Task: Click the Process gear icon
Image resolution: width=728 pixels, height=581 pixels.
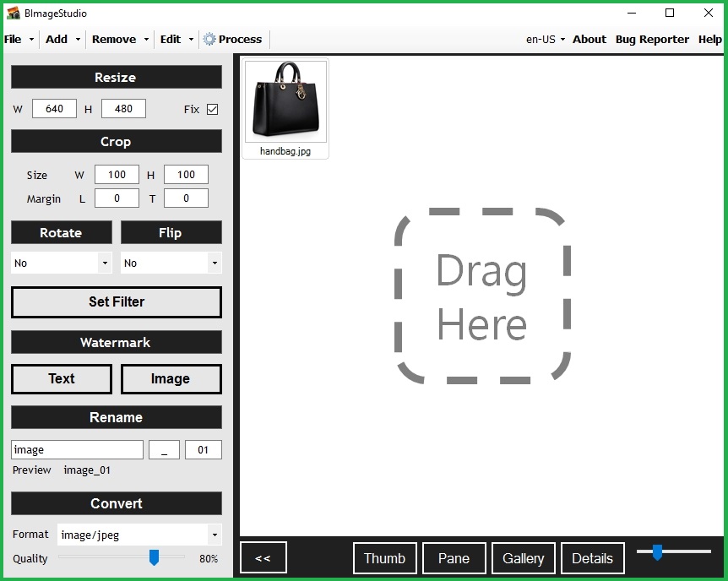Action: 209,39
